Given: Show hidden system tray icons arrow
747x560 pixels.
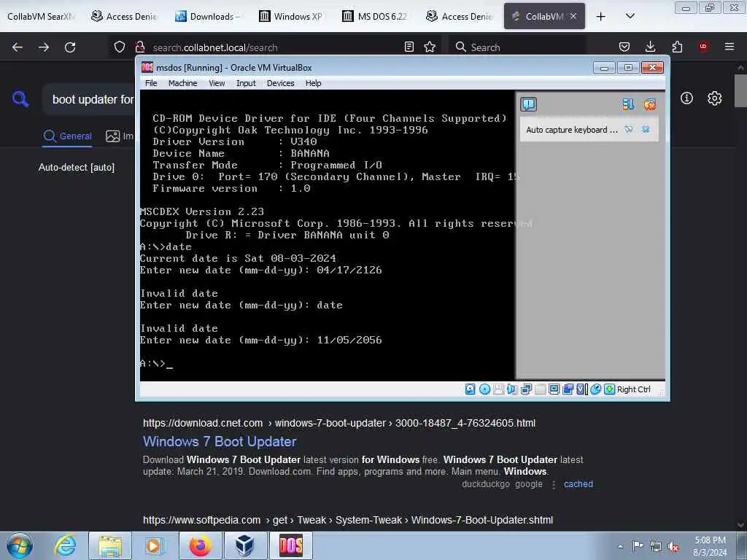Looking at the screenshot, I should click(620, 546).
